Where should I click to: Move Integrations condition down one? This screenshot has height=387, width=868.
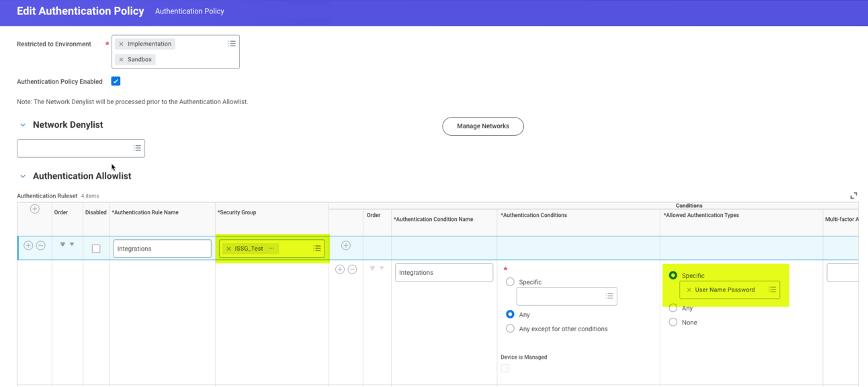click(382, 268)
